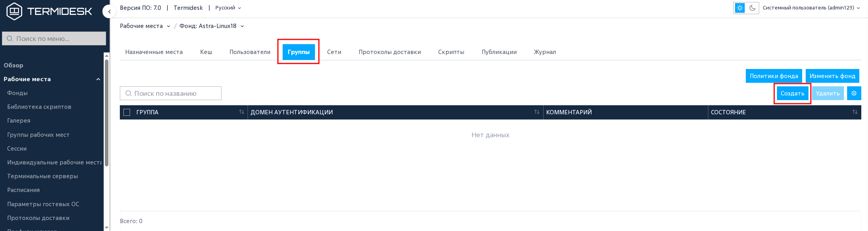This screenshot has height=231, width=868.
Task: Switch to dark theme moon icon
Action: (752, 8)
